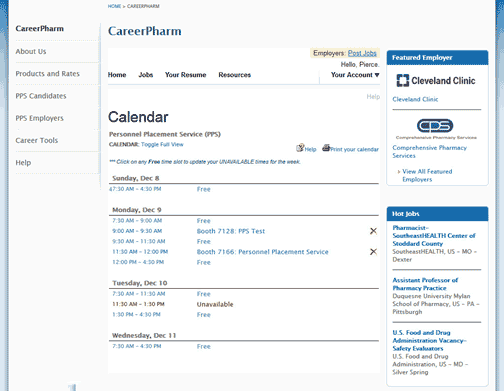Screen dimensions: 504x391
Task: Open Pharmacist SoutheastHEALTH hot job
Action: [x=434, y=236]
